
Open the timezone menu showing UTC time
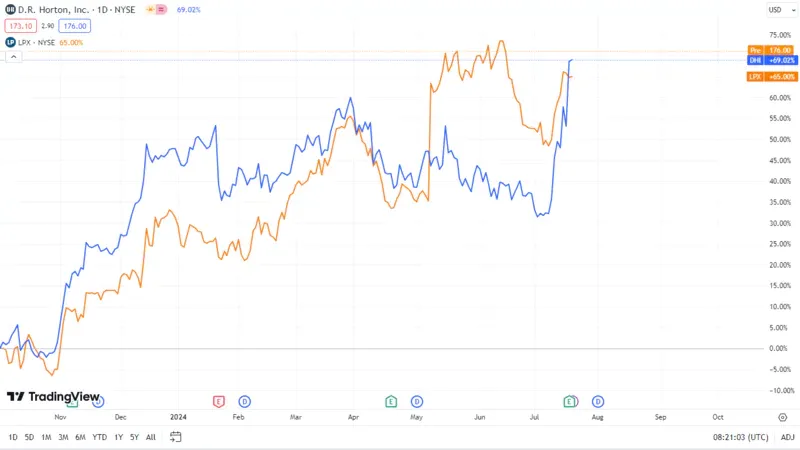tap(740, 437)
